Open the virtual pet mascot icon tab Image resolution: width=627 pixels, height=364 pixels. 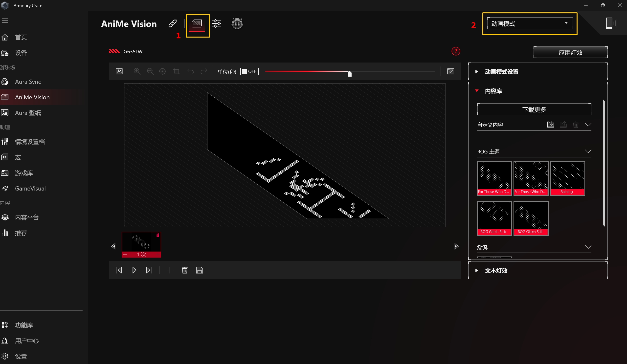237,24
